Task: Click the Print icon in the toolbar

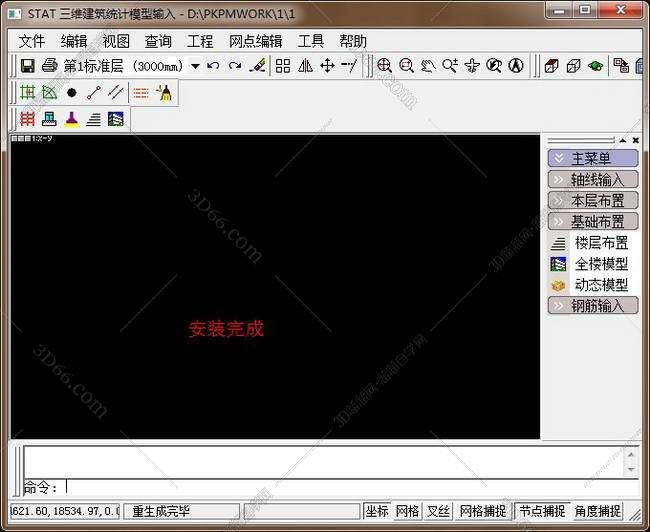Action: point(50,66)
